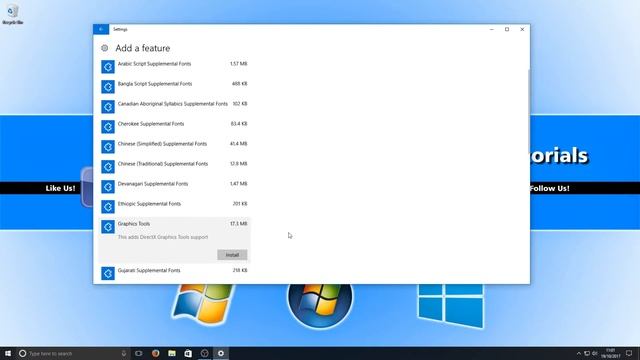
Task: Open File Explorer from the taskbar
Action: tap(172, 353)
